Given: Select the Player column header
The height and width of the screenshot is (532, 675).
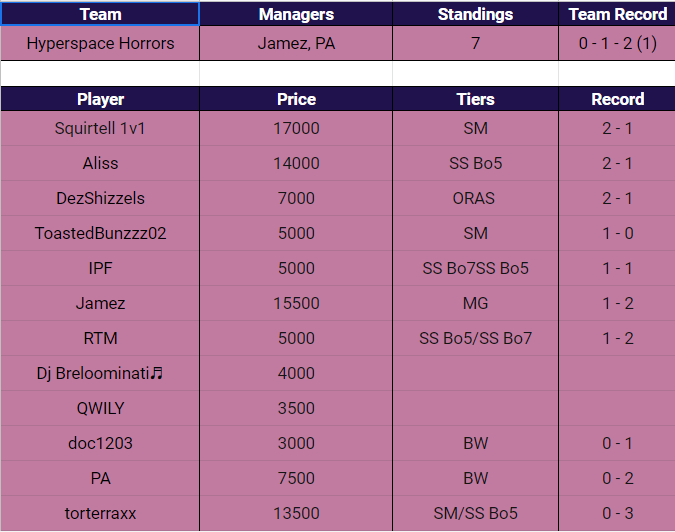Looking at the screenshot, I should (100, 99).
